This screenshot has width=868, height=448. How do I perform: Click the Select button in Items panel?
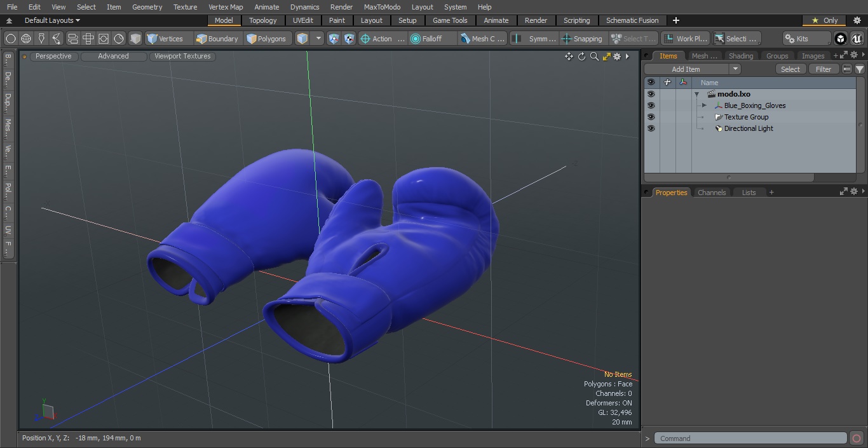pos(790,69)
